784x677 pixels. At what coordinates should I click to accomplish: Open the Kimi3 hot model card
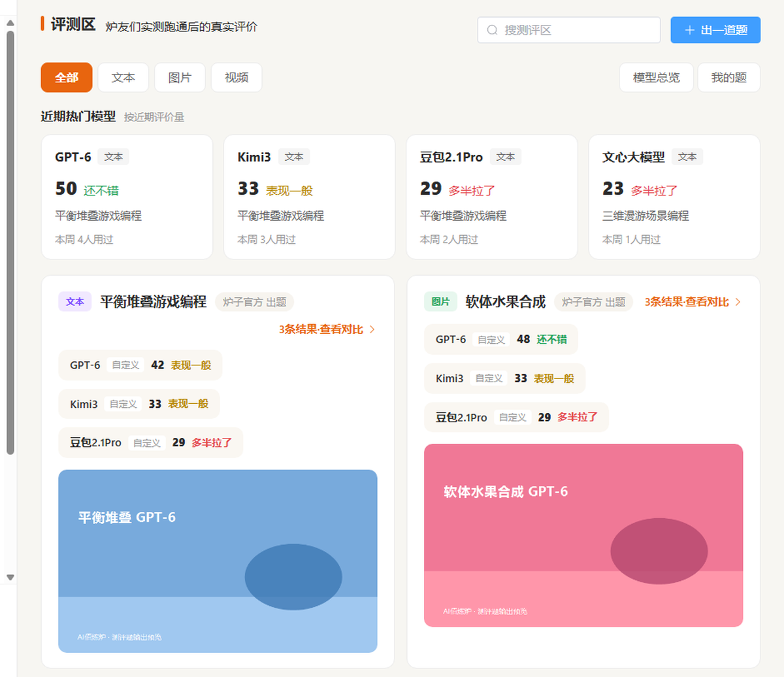310,197
